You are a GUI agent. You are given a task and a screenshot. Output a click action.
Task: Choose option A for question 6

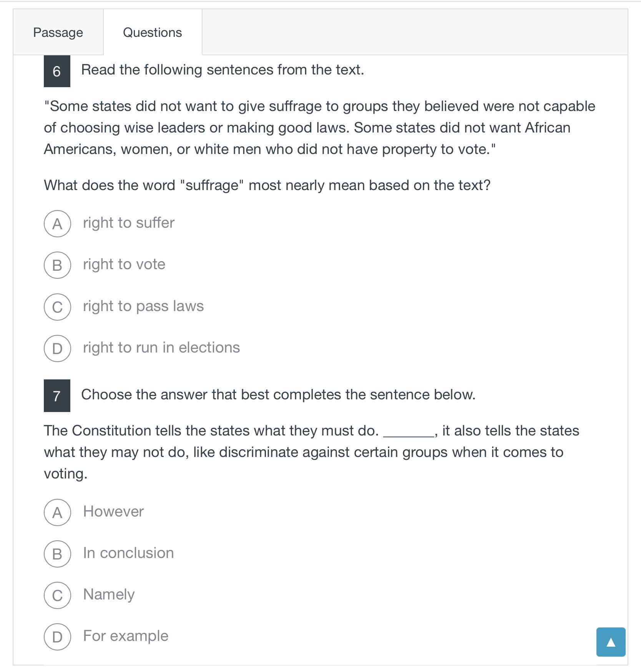pyautogui.click(x=57, y=223)
